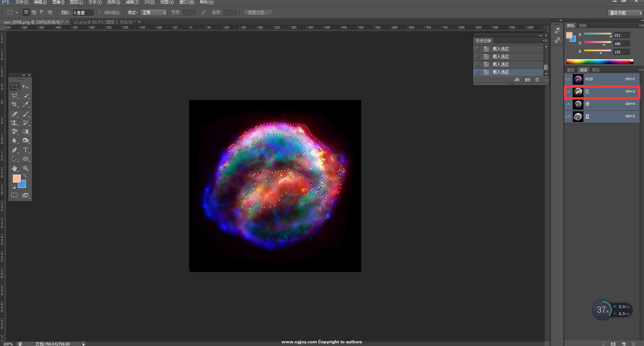The image size is (644, 346).
Task: Select the History Brush tool
Action: [26, 123]
